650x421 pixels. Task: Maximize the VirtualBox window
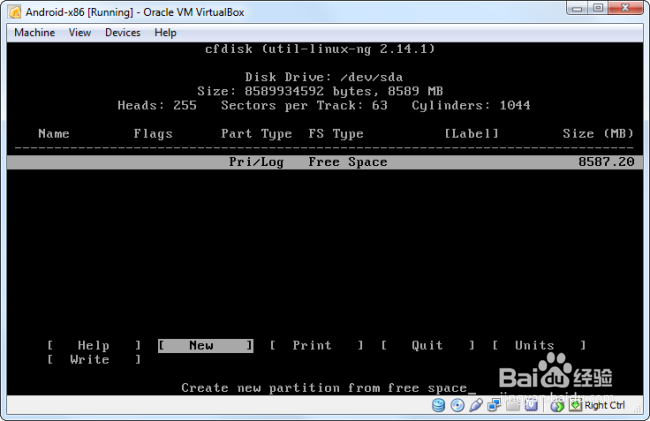pyautogui.click(x=597, y=8)
